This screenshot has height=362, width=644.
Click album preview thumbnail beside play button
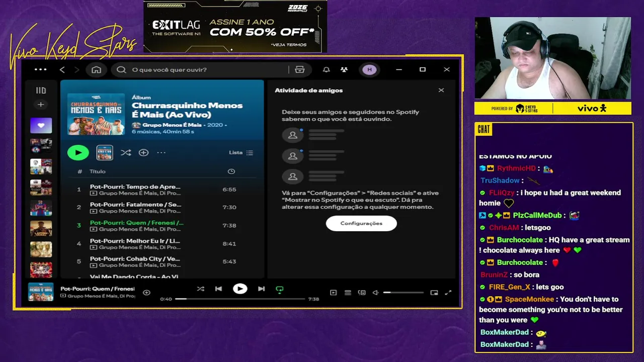tap(105, 152)
